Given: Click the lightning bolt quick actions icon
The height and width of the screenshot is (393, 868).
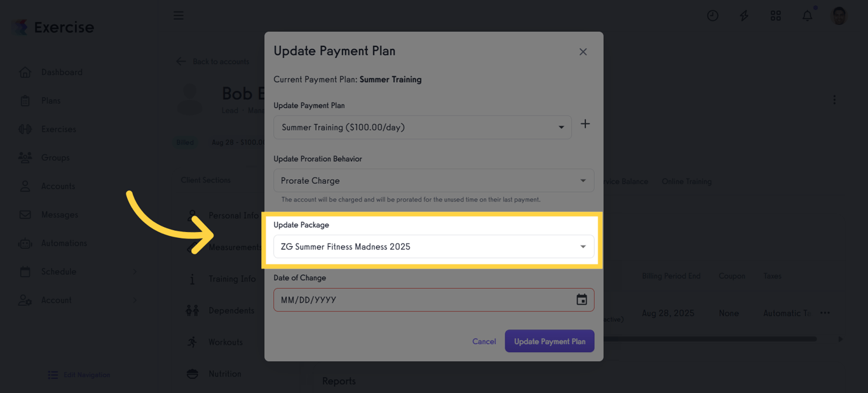Looking at the screenshot, I should [743, 16].
